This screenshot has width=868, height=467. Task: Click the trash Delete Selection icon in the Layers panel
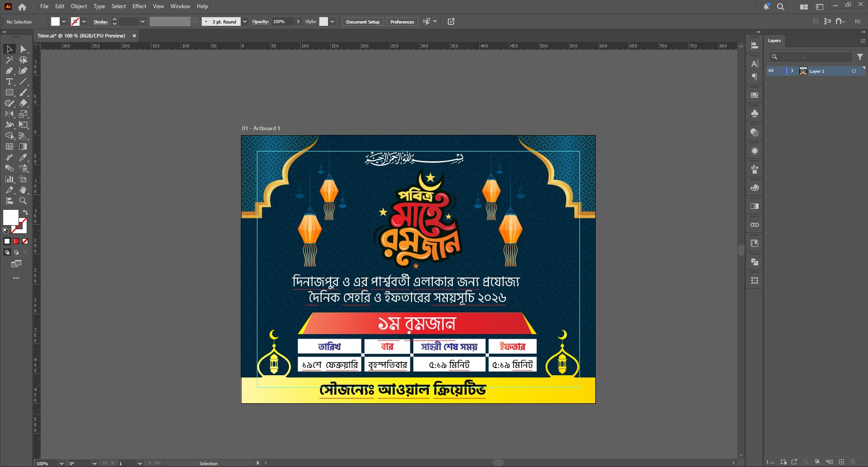coord(854,462)
